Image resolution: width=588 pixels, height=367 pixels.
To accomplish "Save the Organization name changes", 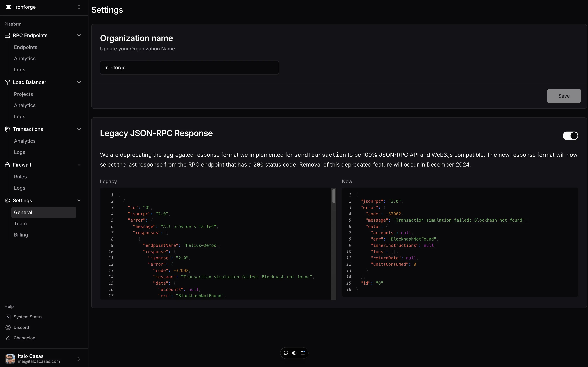I will 564,96.
